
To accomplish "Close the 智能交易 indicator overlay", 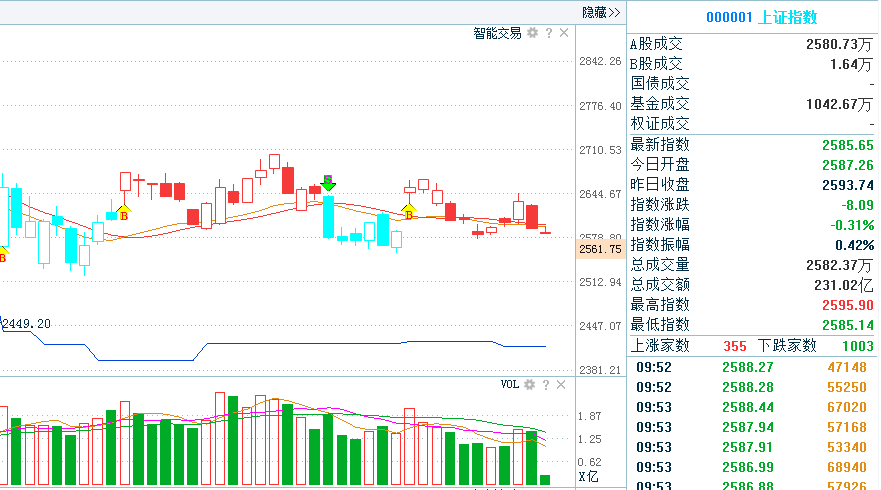I will [x=564, y=33].
